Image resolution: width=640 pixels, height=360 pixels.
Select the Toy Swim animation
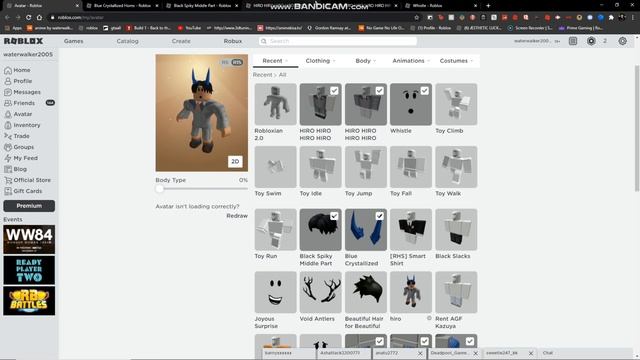(x=276, y=167)
